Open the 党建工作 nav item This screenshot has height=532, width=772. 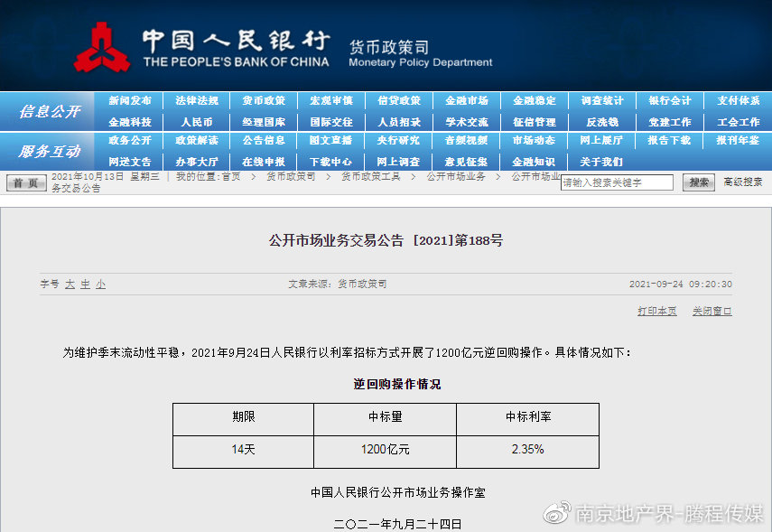point(670,122)
